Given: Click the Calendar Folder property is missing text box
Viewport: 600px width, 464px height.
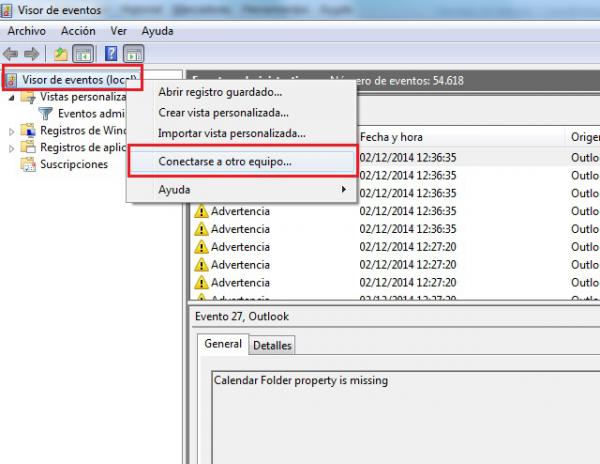Looking at the screenshot, I should point(406,417).
